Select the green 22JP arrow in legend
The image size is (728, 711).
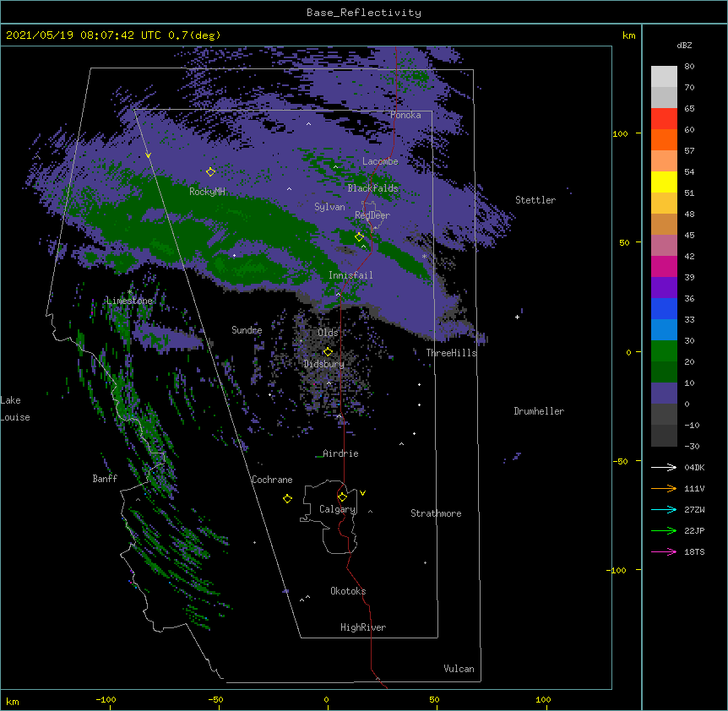pos(664,530)
